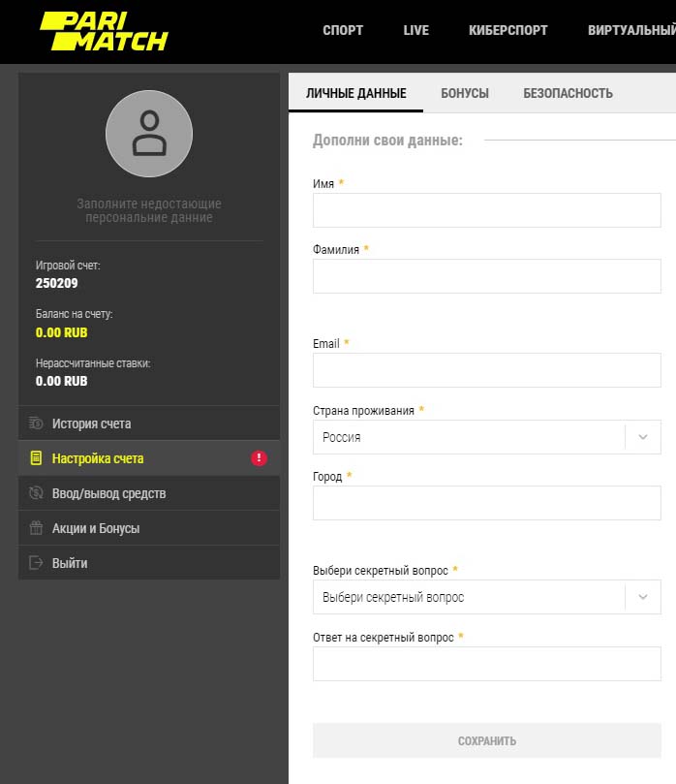
Task: Click the logout door icon
Action: tap(37, 563)
